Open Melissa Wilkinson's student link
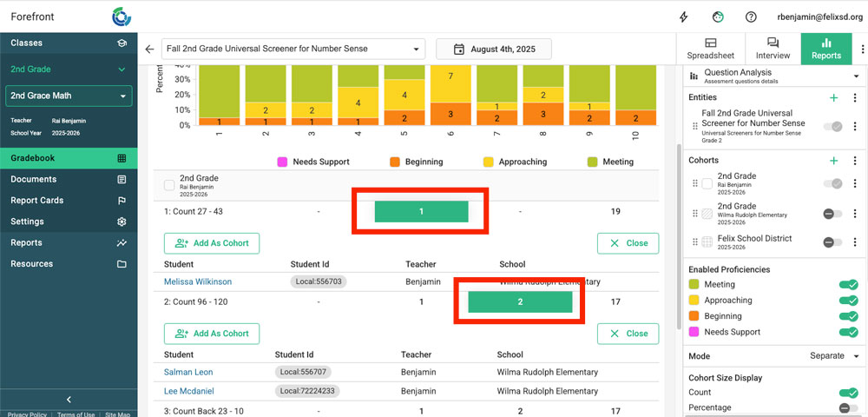Image resolution: width=868 pixels, height=417 pixels. click(198, 281)
